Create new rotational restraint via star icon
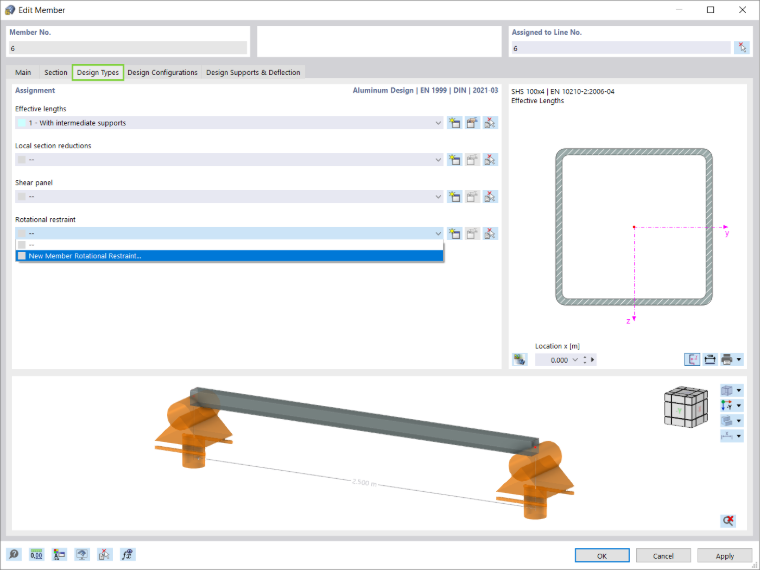This screenshot has width=760, height=570. pos(454,234)
